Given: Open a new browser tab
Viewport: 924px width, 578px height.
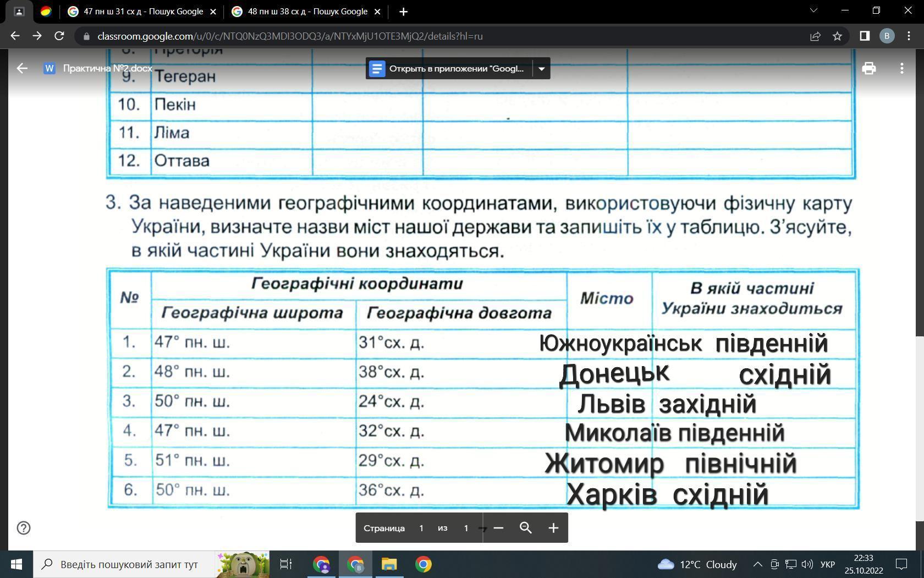Looking at the screenshot, I should [x=403, y=12].
